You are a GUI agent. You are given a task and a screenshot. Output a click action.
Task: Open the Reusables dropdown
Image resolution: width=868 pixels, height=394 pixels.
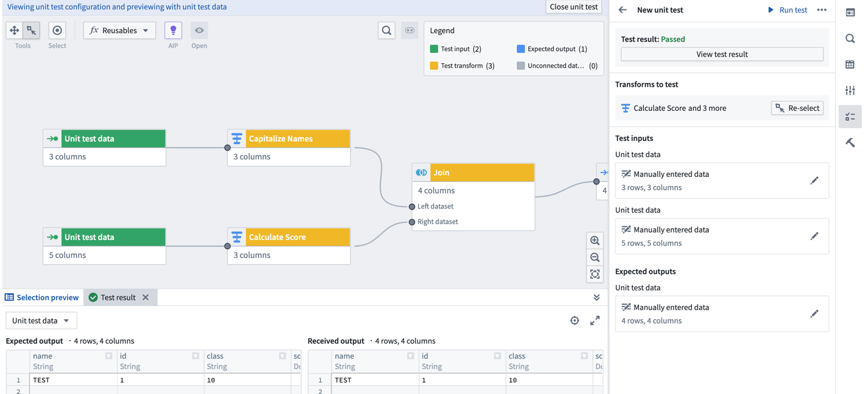119,31
